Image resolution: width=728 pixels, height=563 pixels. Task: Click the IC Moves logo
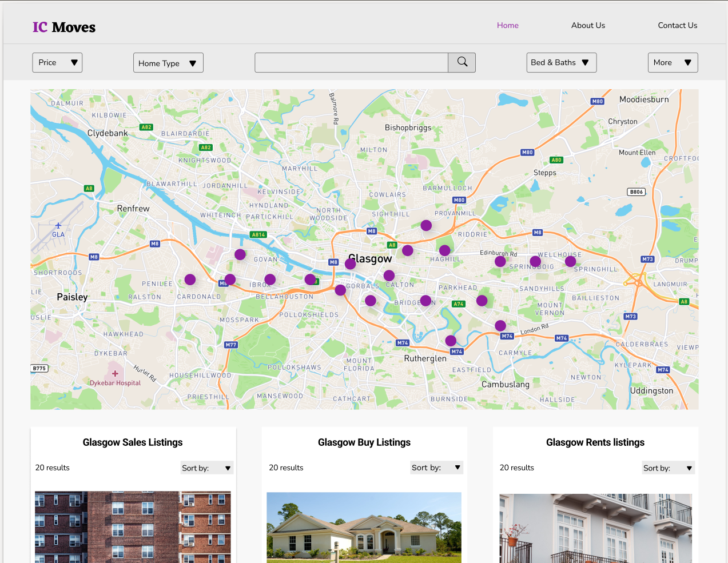pos(64,27)
